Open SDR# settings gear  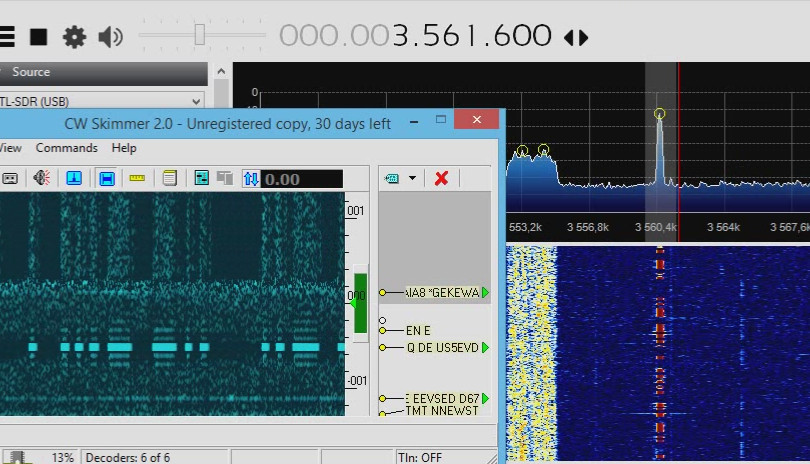click(74, 37)
